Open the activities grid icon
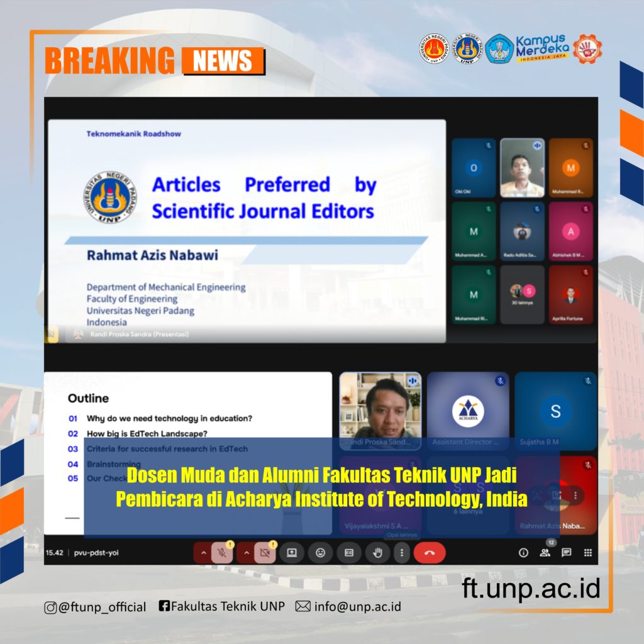 pos(587,553)
